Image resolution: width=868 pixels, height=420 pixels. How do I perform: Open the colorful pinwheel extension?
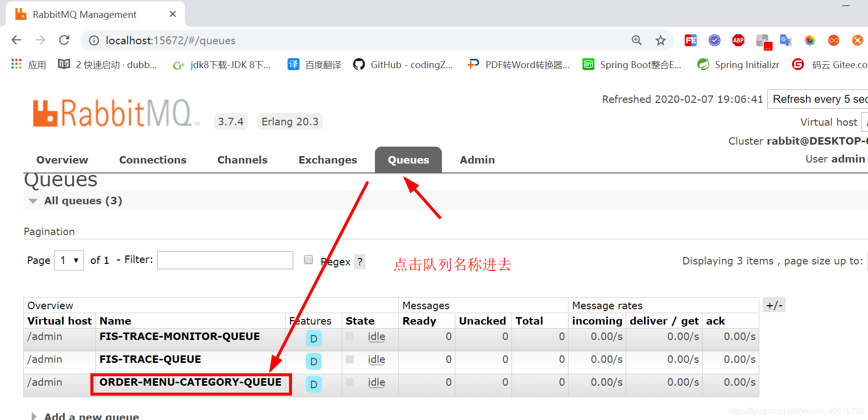(x=810, y=40)
